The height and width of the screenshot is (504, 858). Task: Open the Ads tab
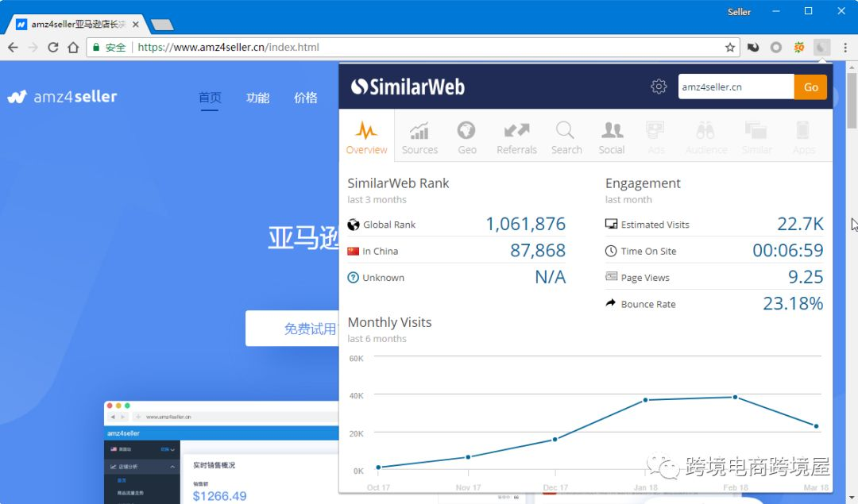pyautogui.click(x=655, y=137)
